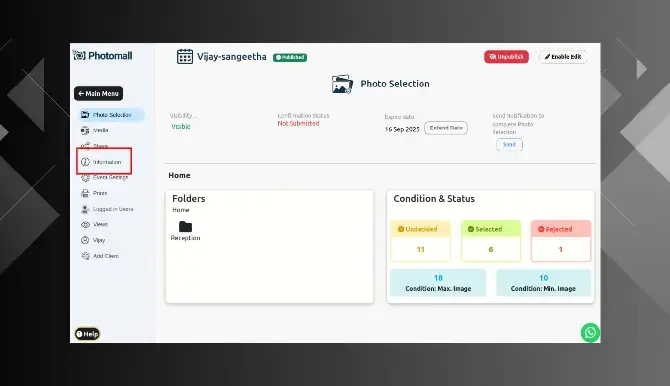Open the Reception folder
The width and height of the screenshot is (670, 386).
[x=185, y=231]
